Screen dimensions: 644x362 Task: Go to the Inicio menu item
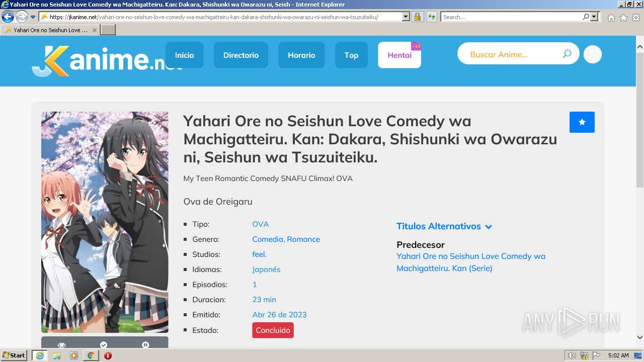point(184,55)
